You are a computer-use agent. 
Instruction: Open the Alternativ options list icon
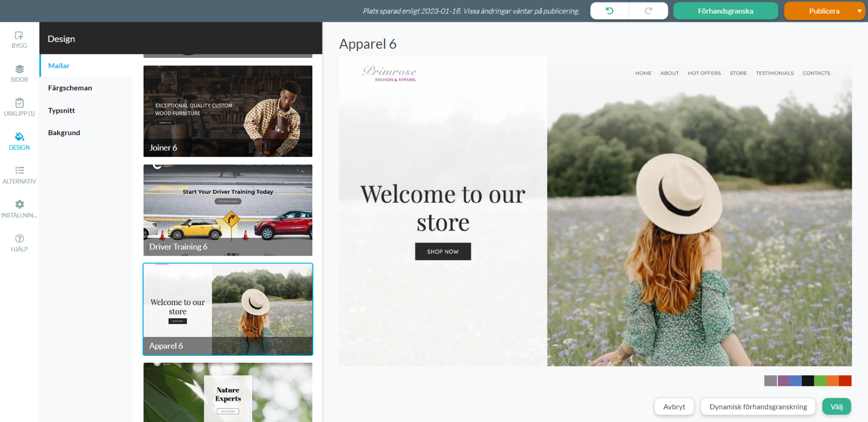tap(19, 171)
